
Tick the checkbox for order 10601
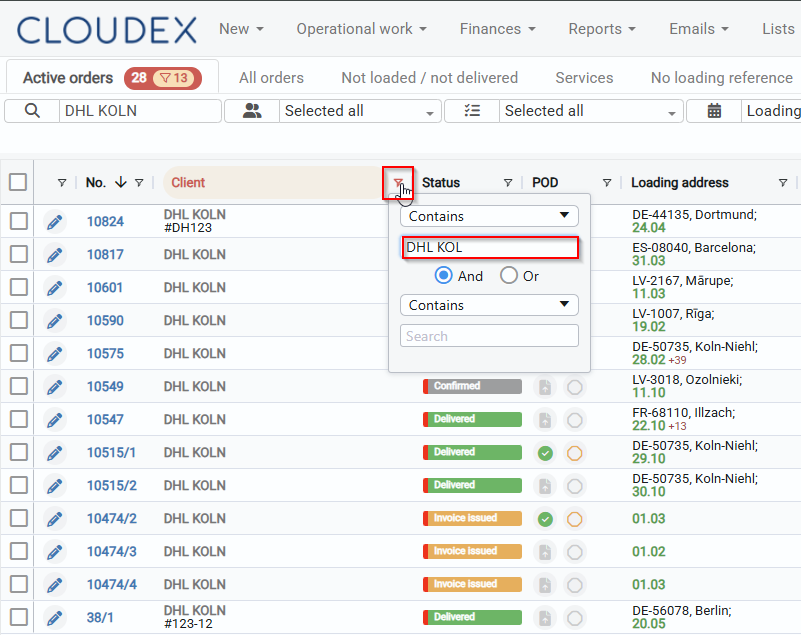pyautogui.click(x=19, y=287)
